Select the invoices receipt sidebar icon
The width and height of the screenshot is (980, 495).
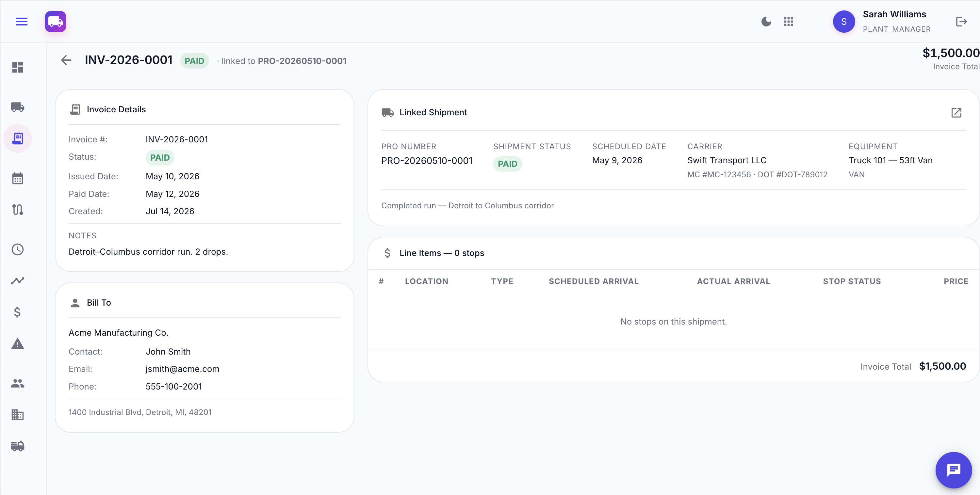click(18, 138)
